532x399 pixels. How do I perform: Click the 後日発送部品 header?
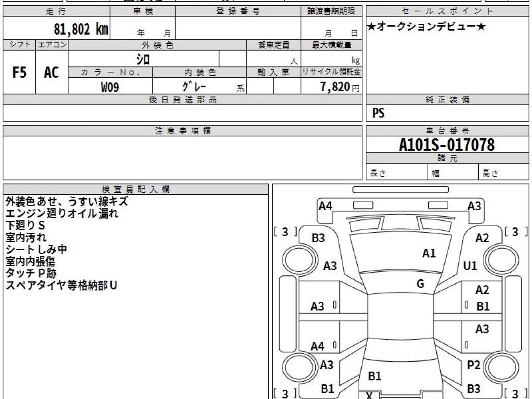pos(183,100)
